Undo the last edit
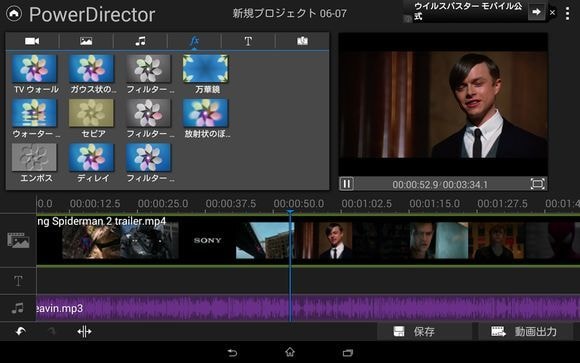 (x=20, y=332)
